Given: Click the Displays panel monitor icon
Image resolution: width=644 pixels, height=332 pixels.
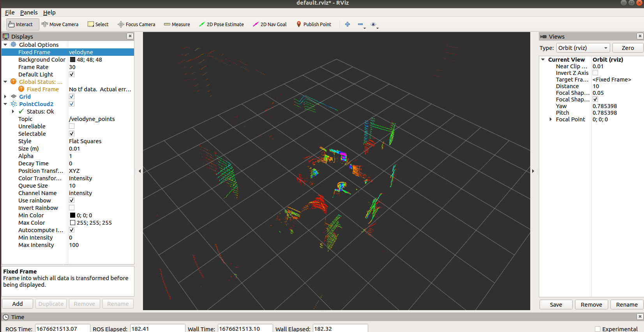Looking at the screenshot, I should [6, 36].
